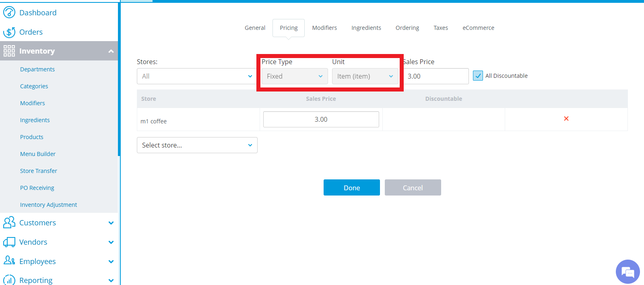Remove the m1 coffee store row
Viewport: 644px width, 285px height.
pos(566,119)
